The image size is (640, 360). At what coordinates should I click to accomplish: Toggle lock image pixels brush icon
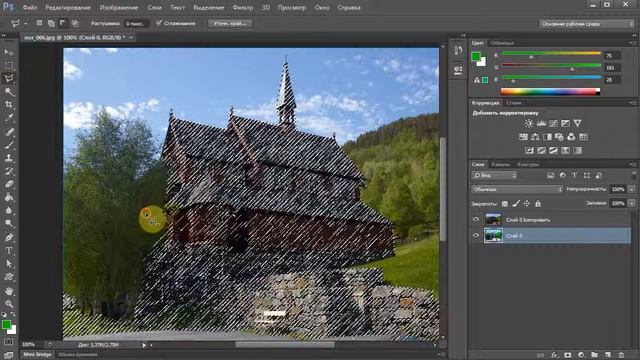[516, 203]
